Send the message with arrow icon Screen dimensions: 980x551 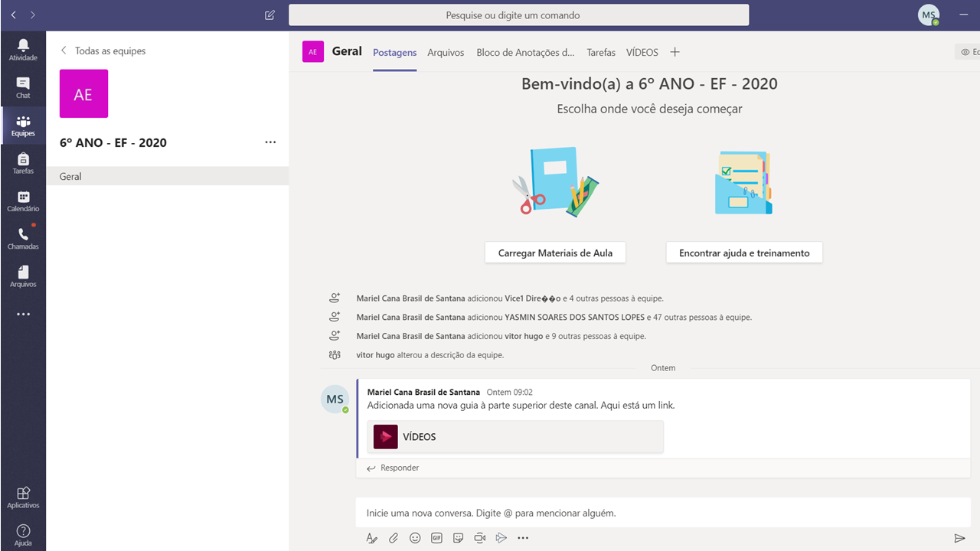coord(959,538)
